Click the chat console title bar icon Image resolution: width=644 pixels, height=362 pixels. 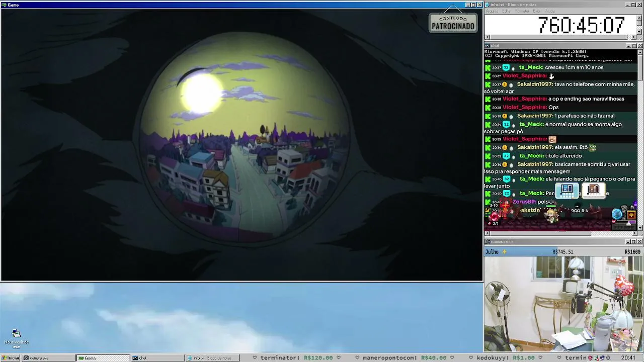coord(487,46)
